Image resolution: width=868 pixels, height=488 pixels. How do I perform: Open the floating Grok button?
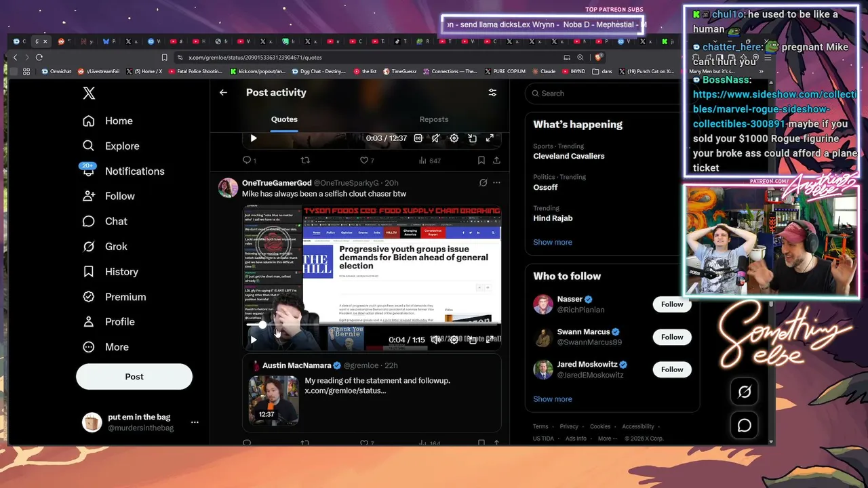745,392
